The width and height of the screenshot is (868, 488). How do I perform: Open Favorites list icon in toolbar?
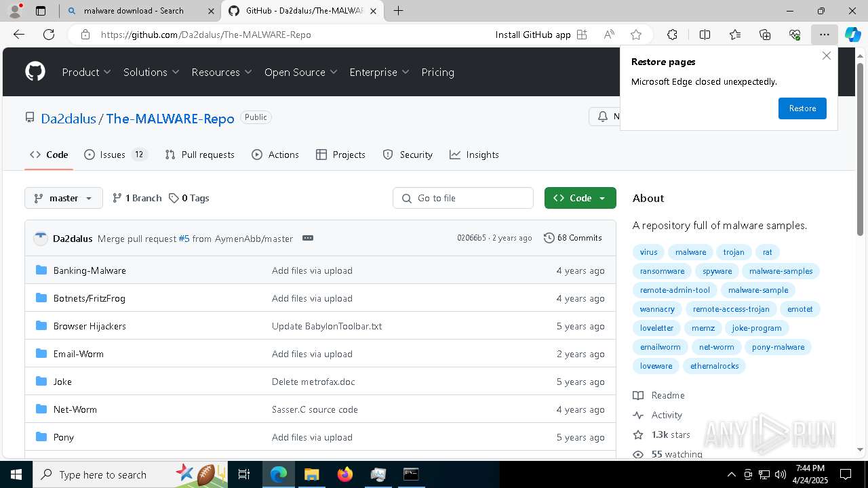(735, 35)
